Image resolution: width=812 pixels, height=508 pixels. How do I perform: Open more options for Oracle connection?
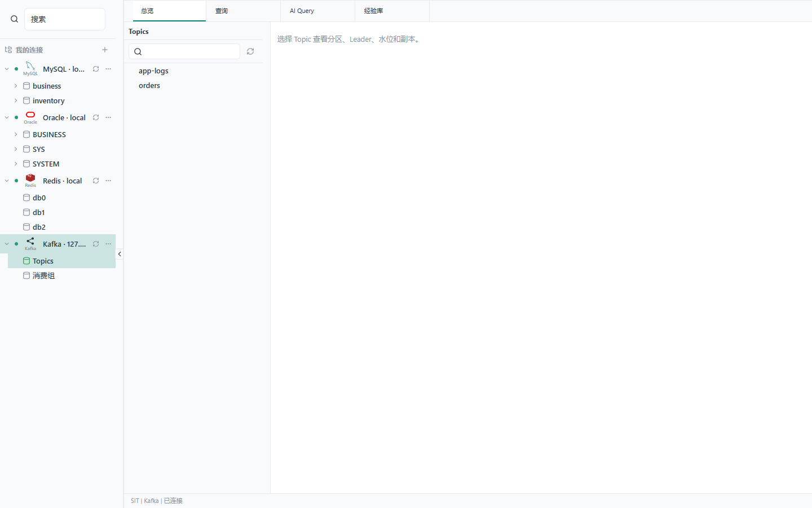click(x=108, y=117)
